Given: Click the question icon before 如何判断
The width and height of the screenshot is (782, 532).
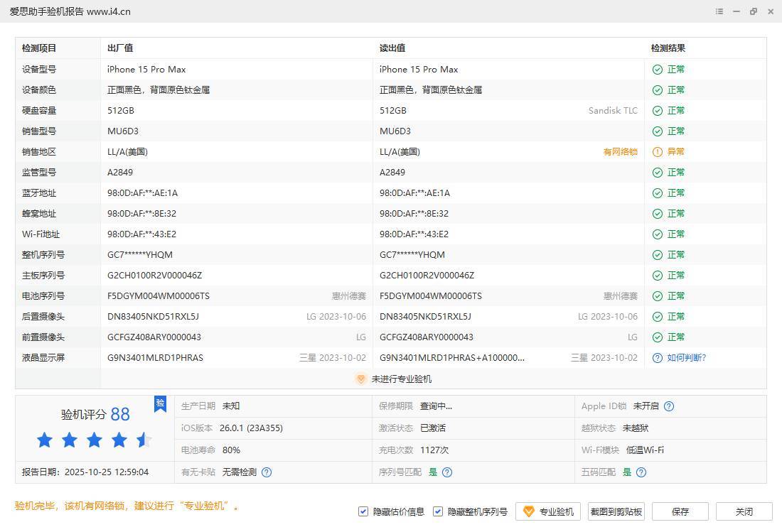Looking at the screenshot, I should point(658,358).
